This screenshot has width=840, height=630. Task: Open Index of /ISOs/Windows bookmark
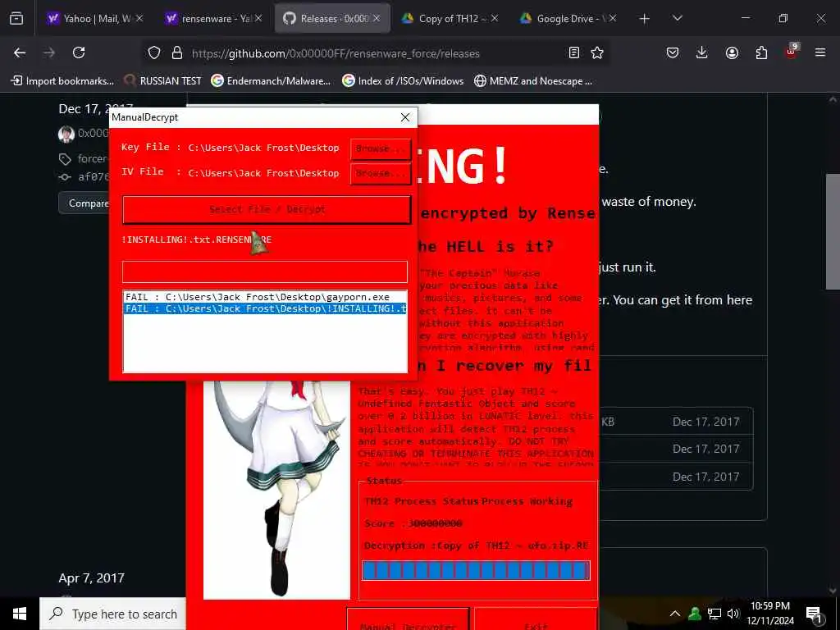[403, 81]
